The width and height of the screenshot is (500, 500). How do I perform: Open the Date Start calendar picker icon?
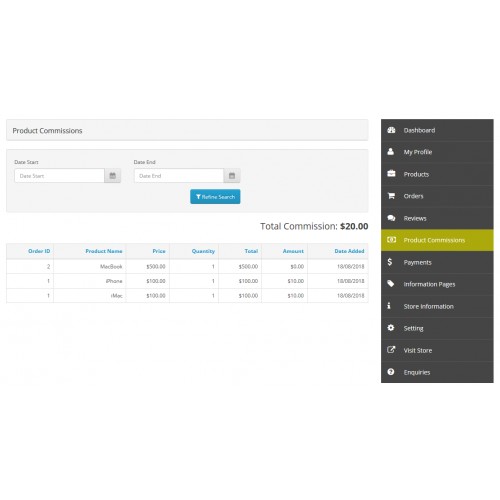113,176
